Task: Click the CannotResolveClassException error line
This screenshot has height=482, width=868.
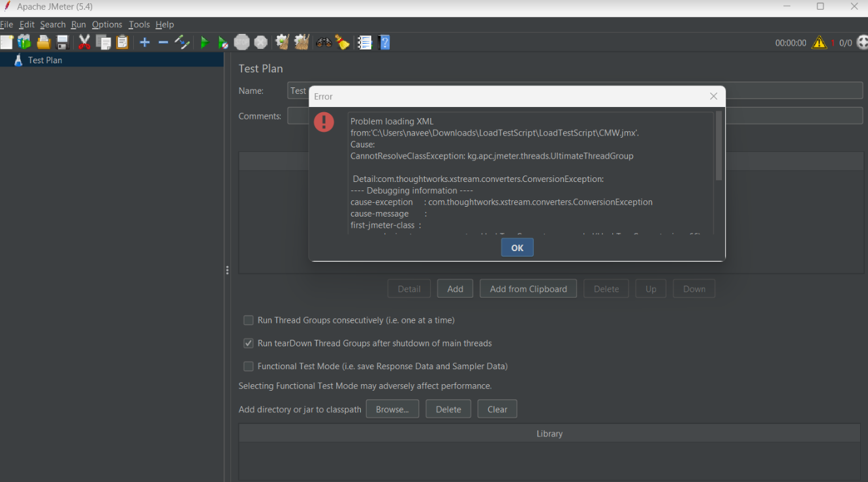Action: pos(492,156)
